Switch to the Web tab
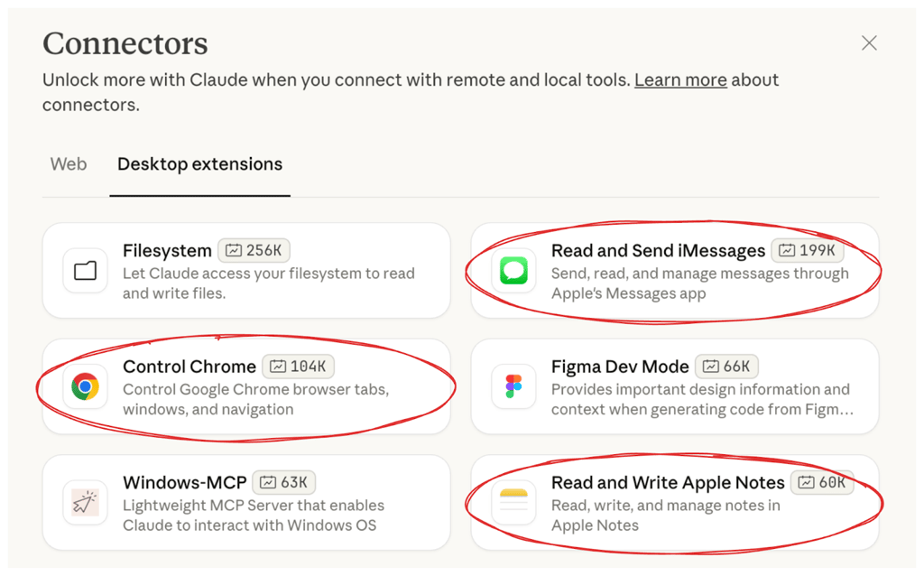Image resolution: width=924 pixels, height=576 pixels. (x=69, y=164)
